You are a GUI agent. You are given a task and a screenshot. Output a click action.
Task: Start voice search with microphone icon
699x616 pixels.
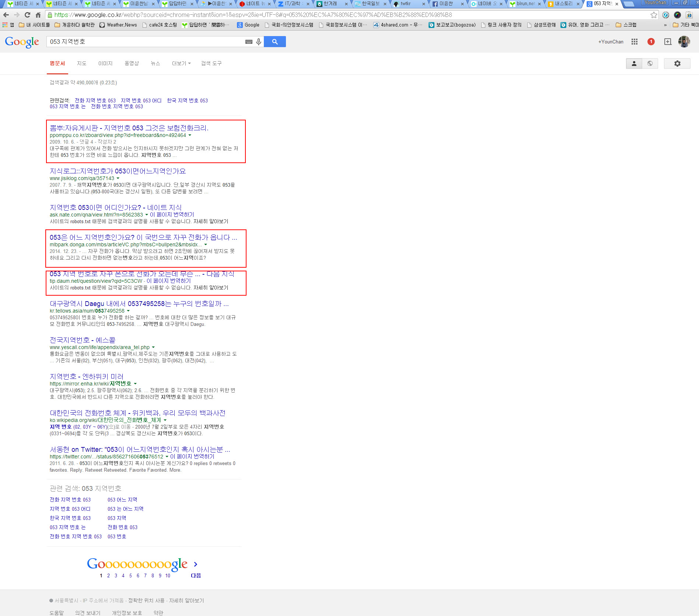259,42
